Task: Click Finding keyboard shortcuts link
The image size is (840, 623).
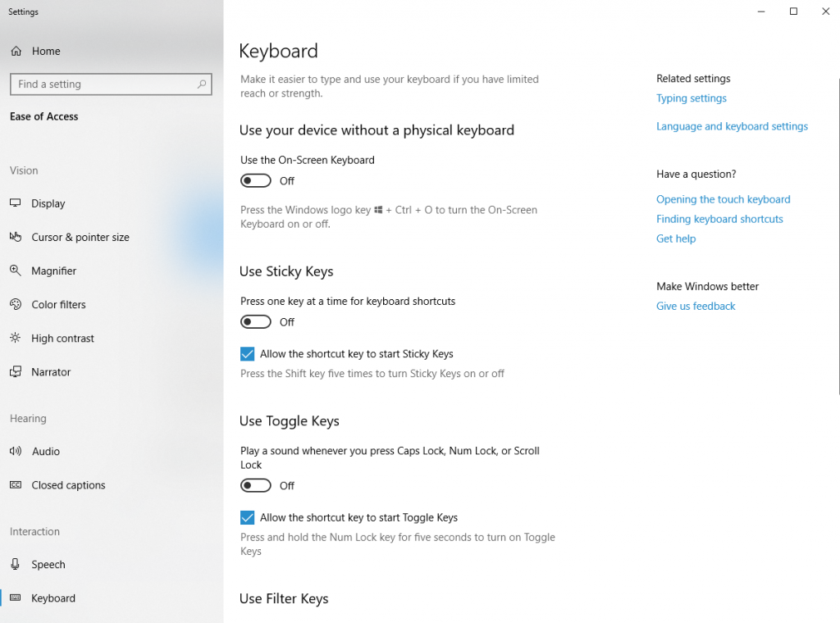Action: tap(719, 219)
